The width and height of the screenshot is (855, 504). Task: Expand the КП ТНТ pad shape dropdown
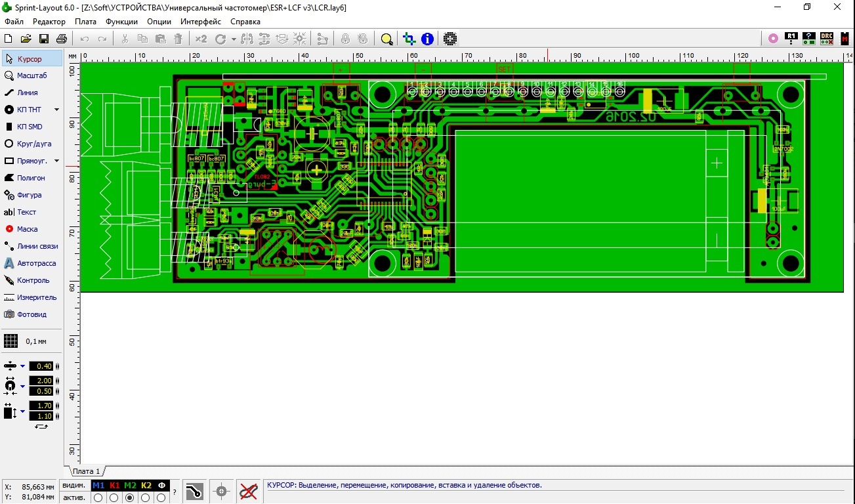tap(56, 110)
